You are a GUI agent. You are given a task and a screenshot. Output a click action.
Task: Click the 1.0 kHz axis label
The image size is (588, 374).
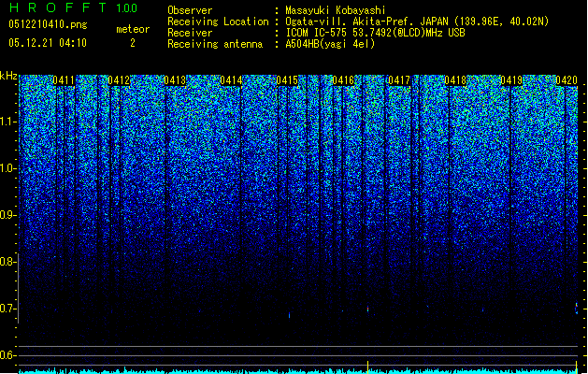7,169
